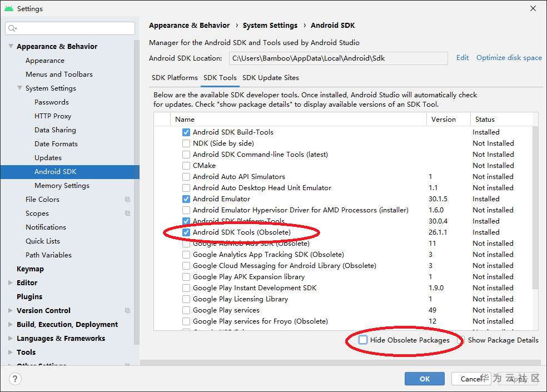Expand the Tools section
The image size is (547, 392).
tap(11, 352)
